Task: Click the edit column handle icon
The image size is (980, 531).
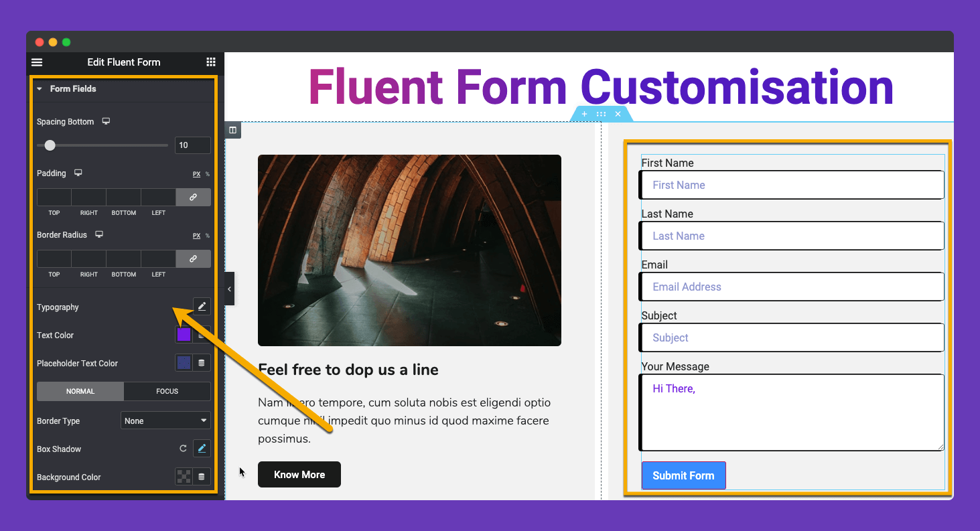Action: pyautogui.click(x=232, y=130)
